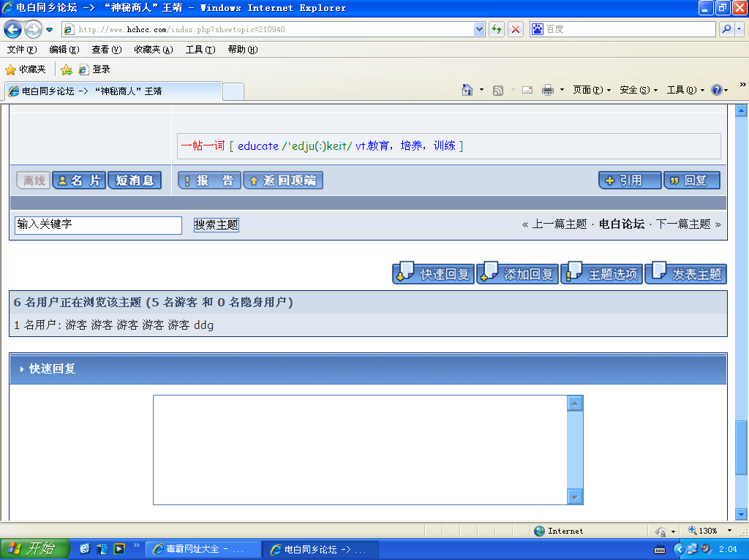Click the RSS feeds icon
Image resolution: width=749 pixels, height=560 pixels.
pos(498,90)
